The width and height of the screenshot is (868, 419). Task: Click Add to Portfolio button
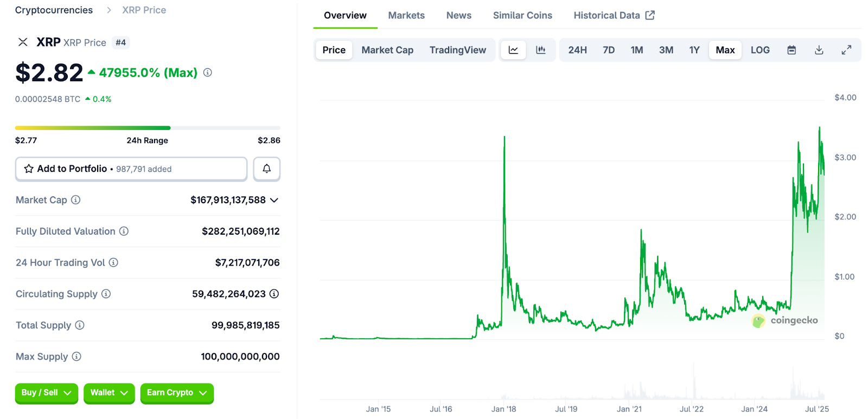click(131, 169)
